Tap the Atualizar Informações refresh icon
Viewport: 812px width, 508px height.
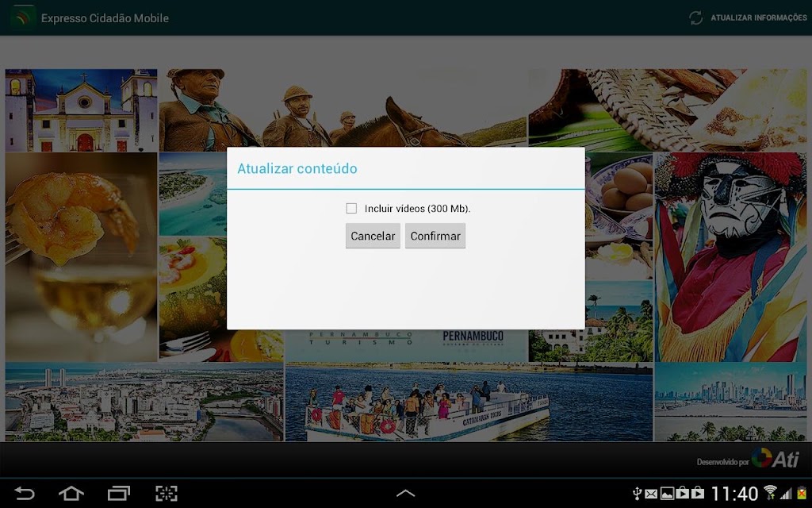[x=696, y=17]
